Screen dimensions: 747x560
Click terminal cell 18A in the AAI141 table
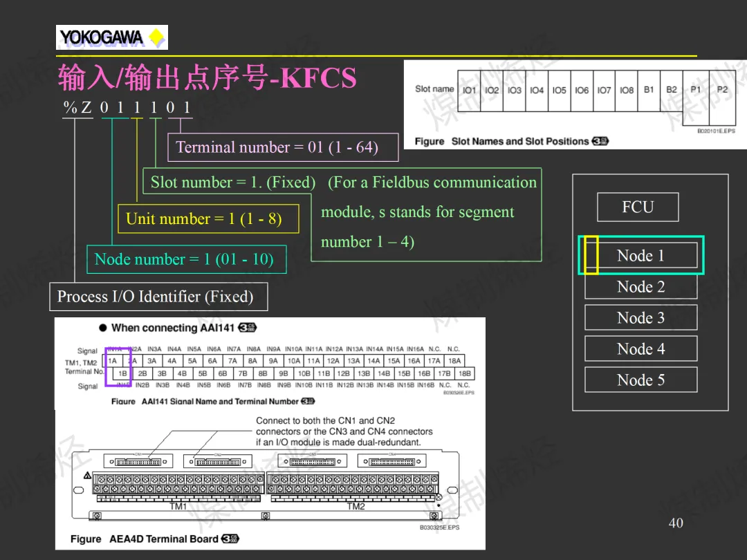click(x=454, y=361)
